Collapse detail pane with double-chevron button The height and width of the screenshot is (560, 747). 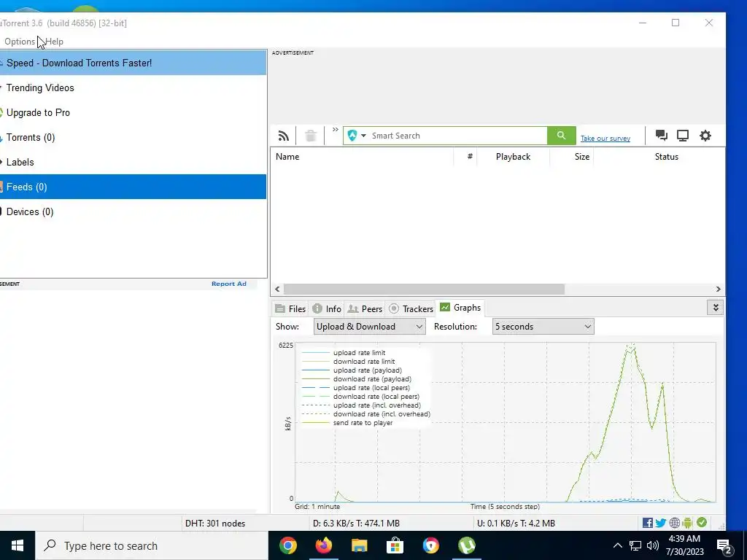(716, 308)
